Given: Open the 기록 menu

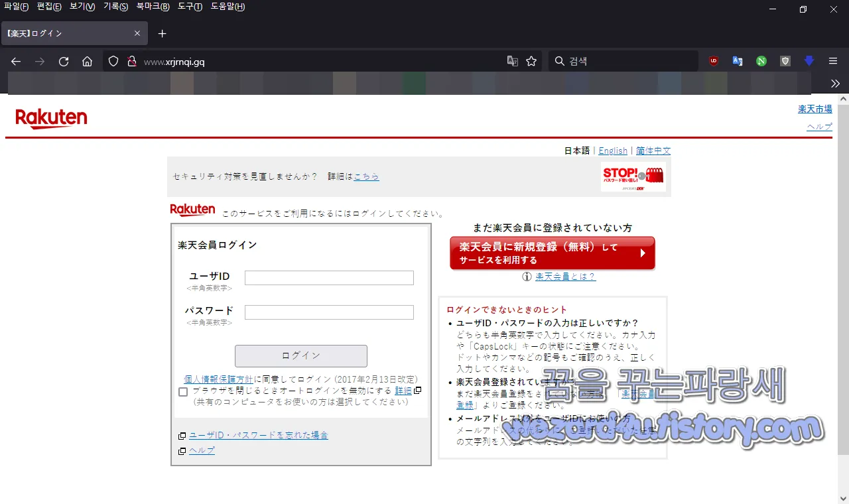Looking at the screenshot, I should coord(115,7).
